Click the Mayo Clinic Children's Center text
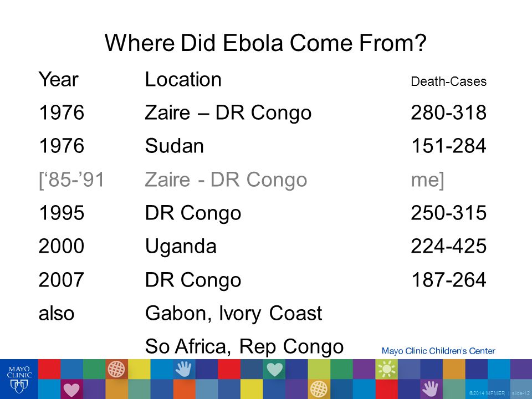The image size is (532, 399). pos(438,351)
